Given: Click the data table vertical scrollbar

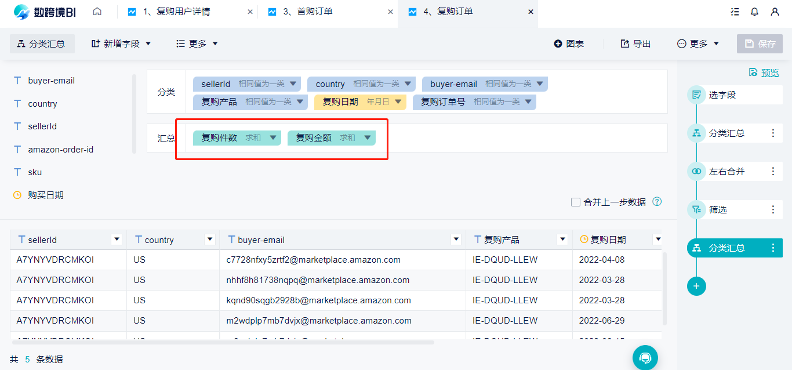Looking at the screenshot, I should 665,289.
